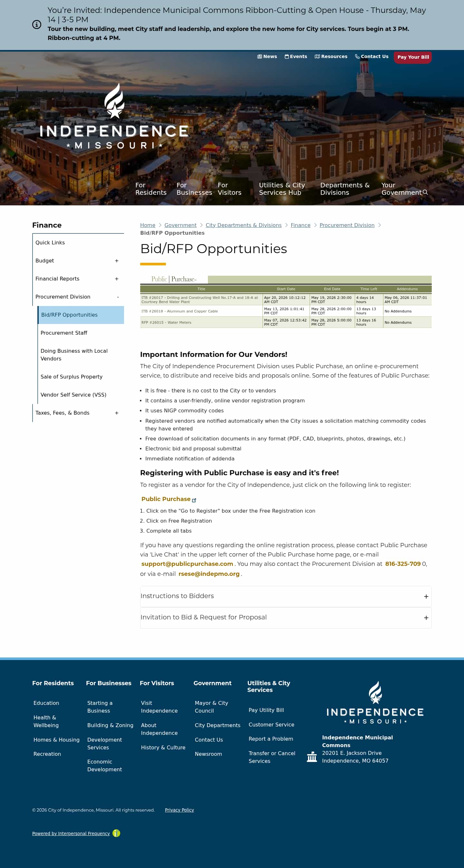Screen dimensions: 464x868
Task: Open Contact Us in the top bar
Action: coord(372,57)
